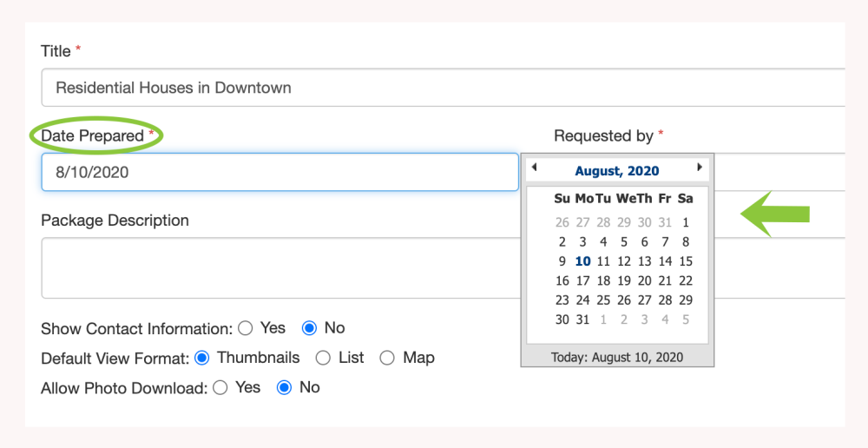Screen dimensions: 868x448
Task: Select Yes for Show Contact Information
Action: coord(246,328)
